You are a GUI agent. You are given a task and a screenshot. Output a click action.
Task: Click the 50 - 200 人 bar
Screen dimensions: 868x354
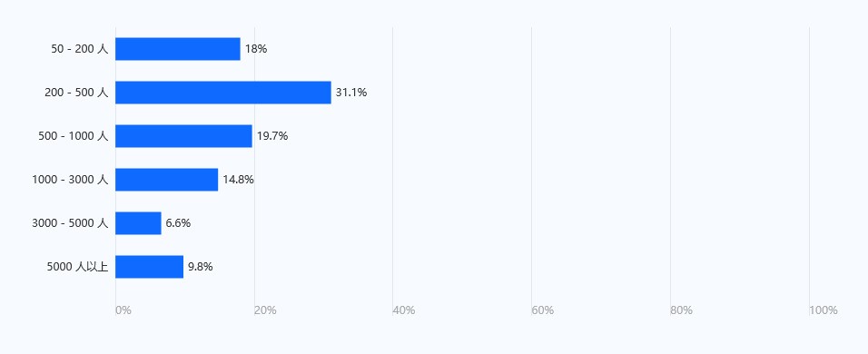[178, 49]
